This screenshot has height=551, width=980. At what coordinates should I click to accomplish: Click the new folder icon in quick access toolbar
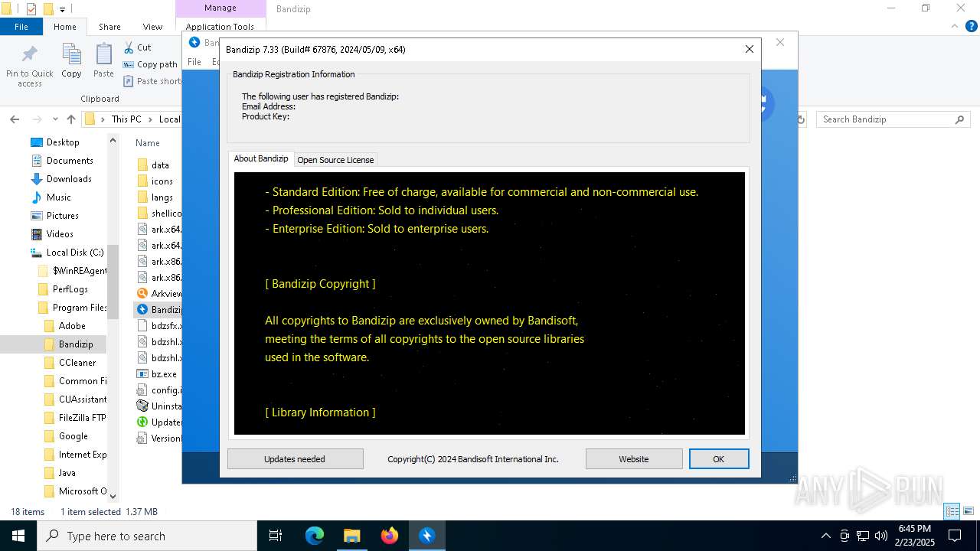coord(48,9)
